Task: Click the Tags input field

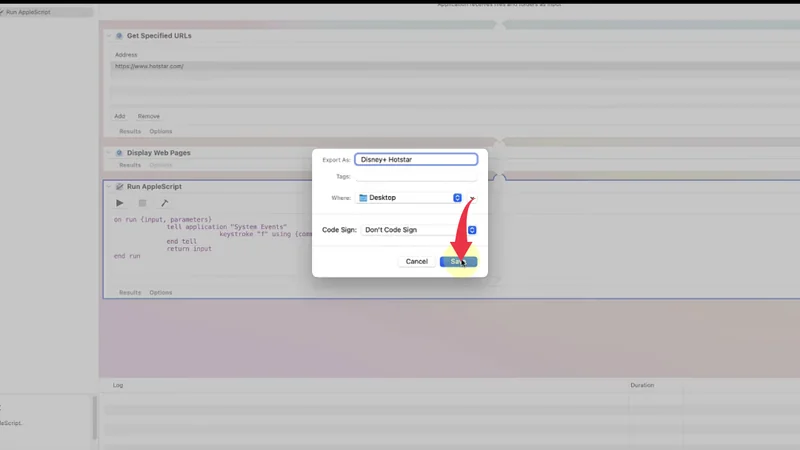Action: (x=416, y=176)
